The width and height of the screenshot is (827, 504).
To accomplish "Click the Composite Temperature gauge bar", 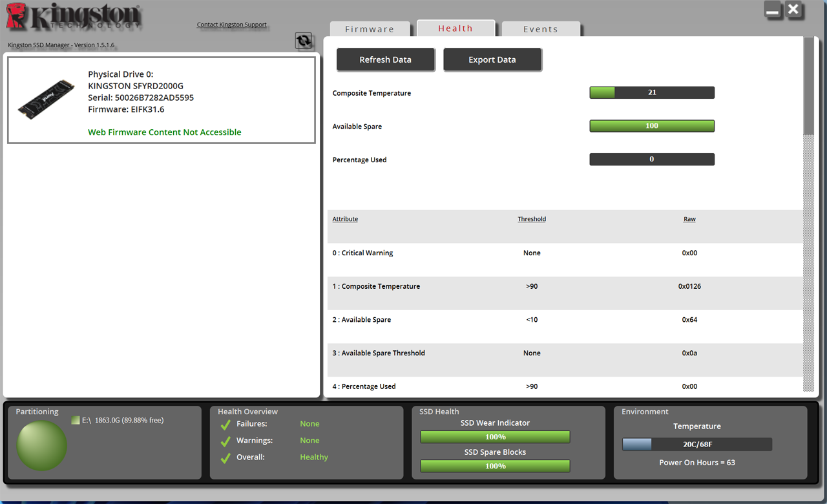I will tap(651, 92).
